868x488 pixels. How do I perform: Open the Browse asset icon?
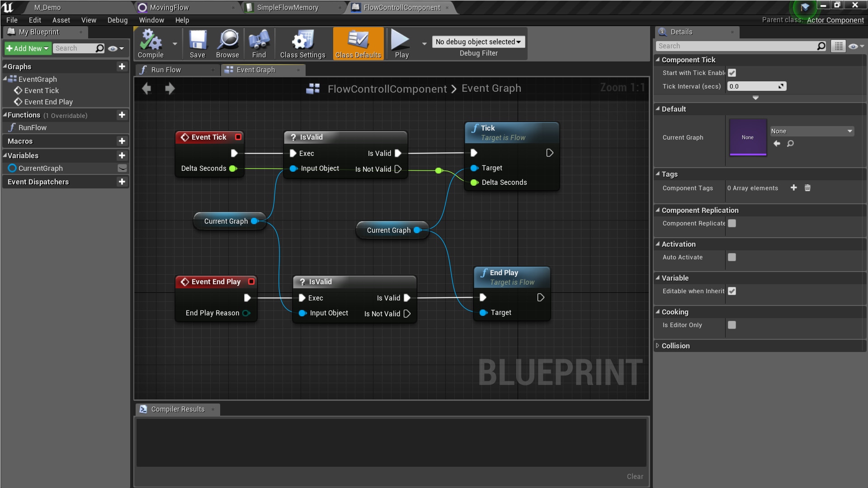point(227,43)
